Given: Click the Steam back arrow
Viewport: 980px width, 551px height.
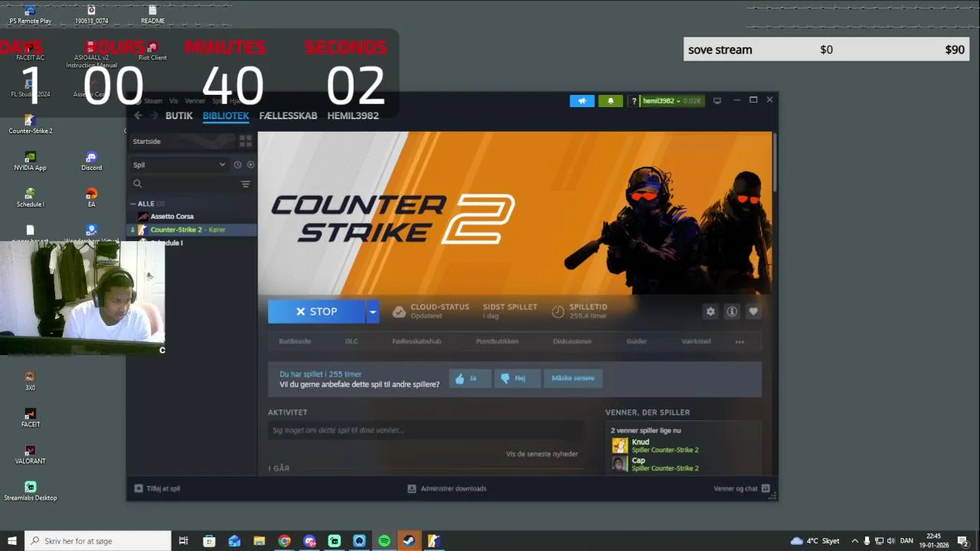Looking at the screenshot, I should click(138, 116).
